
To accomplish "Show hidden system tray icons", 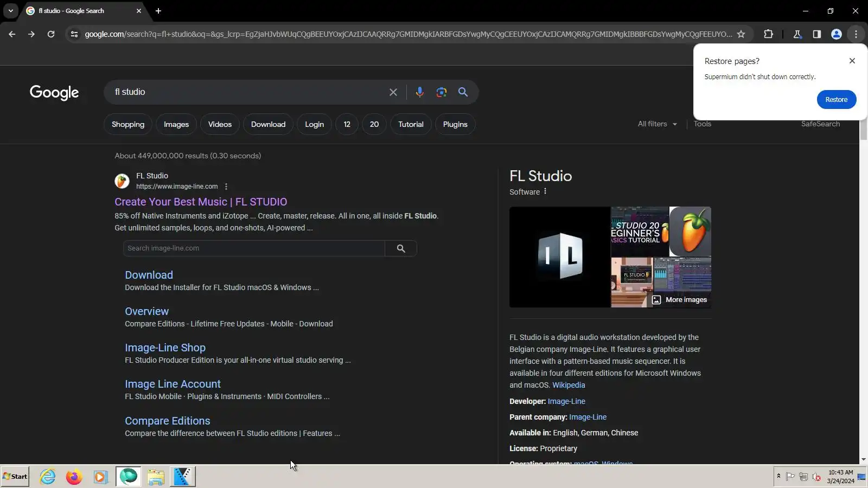I will click(778, 476).
